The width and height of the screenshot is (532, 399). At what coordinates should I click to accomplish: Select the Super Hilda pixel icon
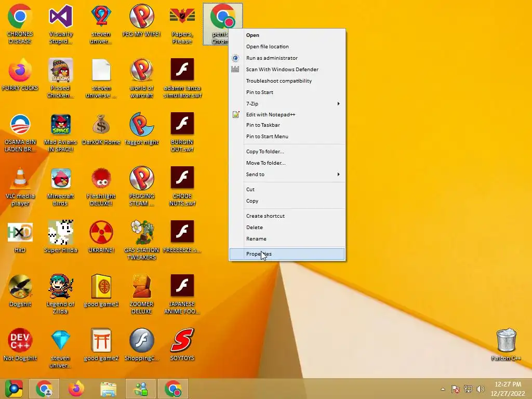[60, 237]
